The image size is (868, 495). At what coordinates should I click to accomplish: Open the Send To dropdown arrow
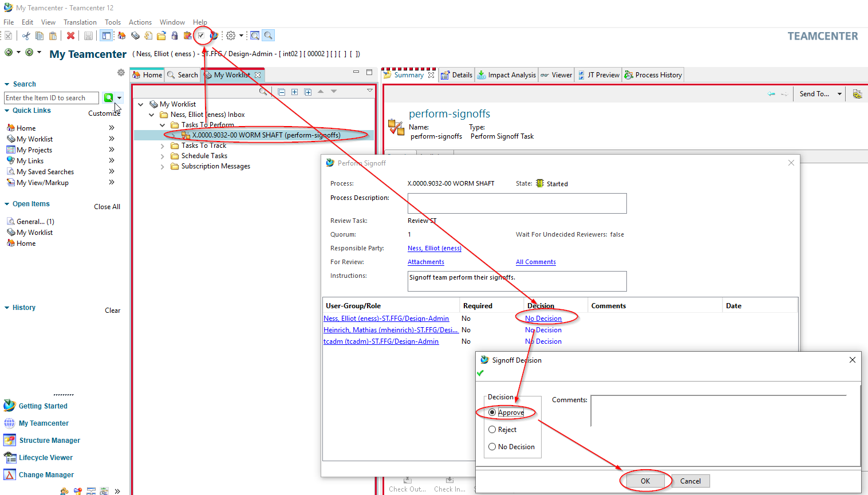(839, 94)
